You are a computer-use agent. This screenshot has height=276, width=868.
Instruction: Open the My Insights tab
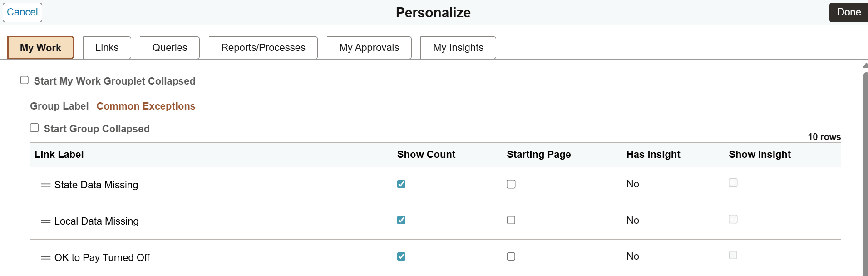coord(458,48)
